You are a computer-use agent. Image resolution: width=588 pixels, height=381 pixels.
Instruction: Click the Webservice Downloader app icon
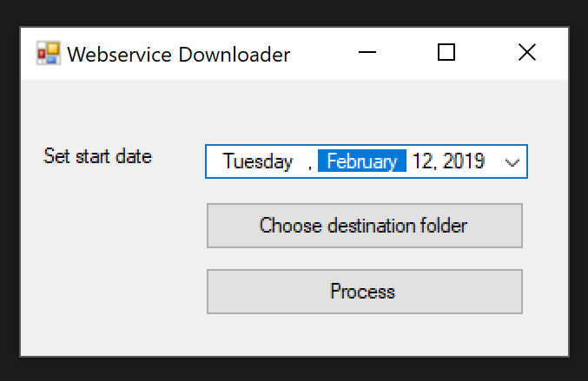[x=48, y=54]
